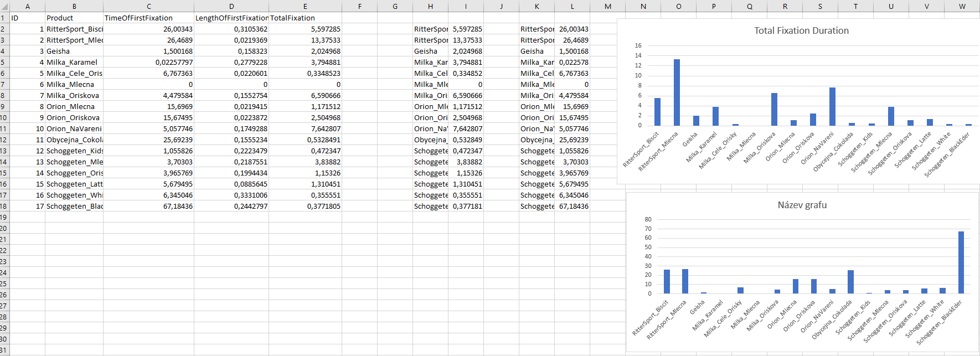Click the cell containing '0,0885645'
Image resolution: width=980 pixels, height=356 pixels.
point(231,184)
